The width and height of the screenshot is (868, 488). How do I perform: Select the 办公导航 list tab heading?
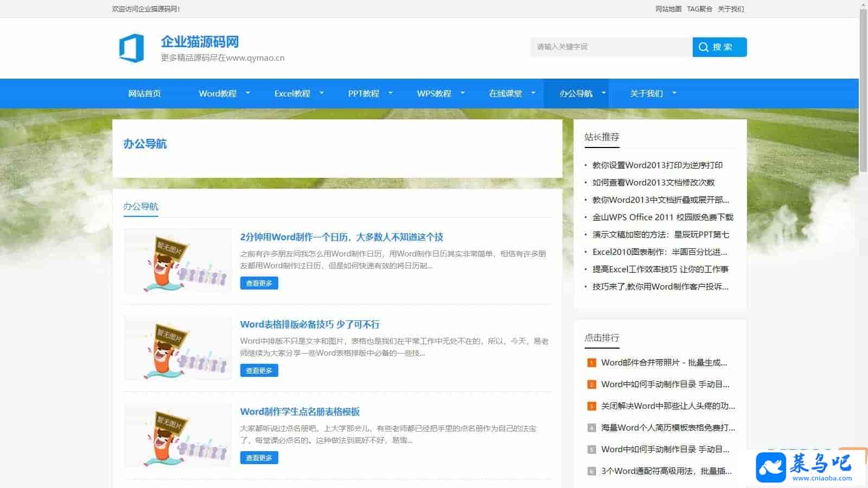141,207
